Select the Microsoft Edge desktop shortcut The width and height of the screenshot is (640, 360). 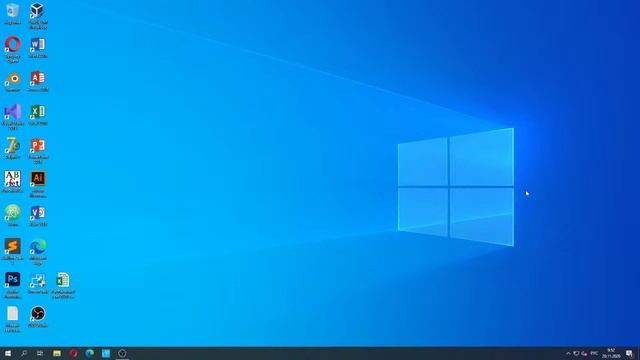pyautogui.click(x=38, y=252)
